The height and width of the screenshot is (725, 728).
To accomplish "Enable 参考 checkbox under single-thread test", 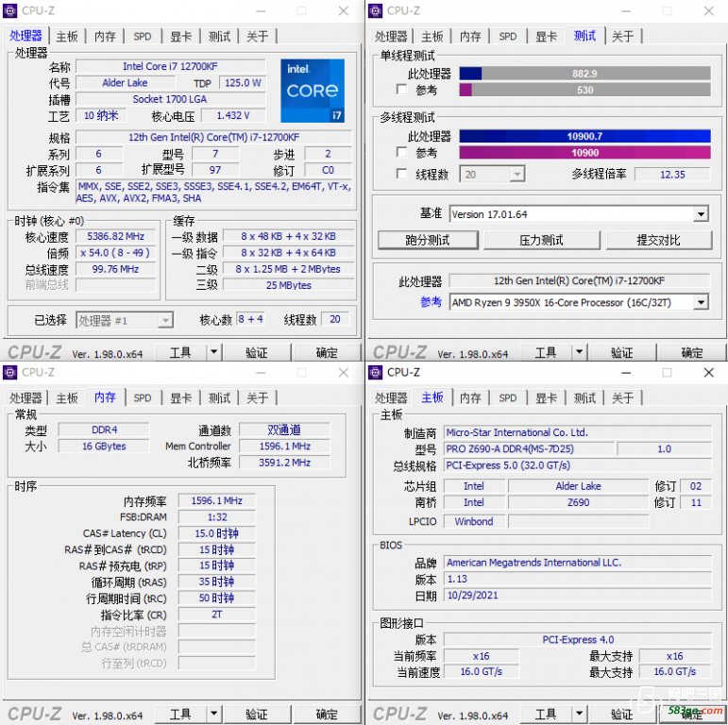I will click(401, 89).
